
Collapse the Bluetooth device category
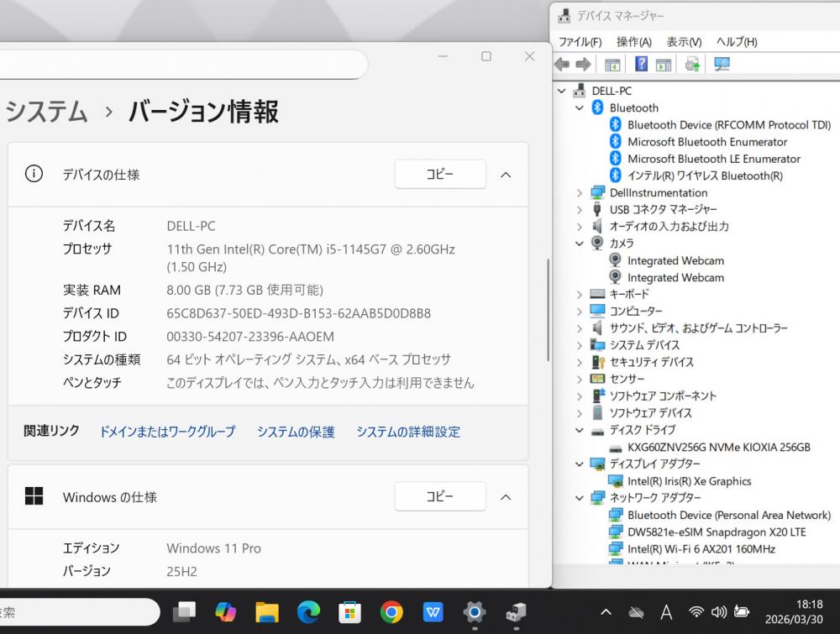click(x=580, y=108)
